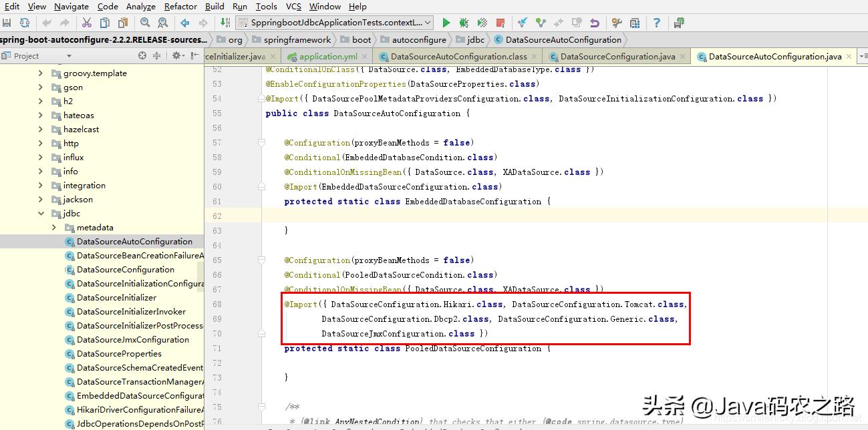This screenshot has width=868, height=430.
Task: Run the application with the green Run icon
Action: click(446, 22)
